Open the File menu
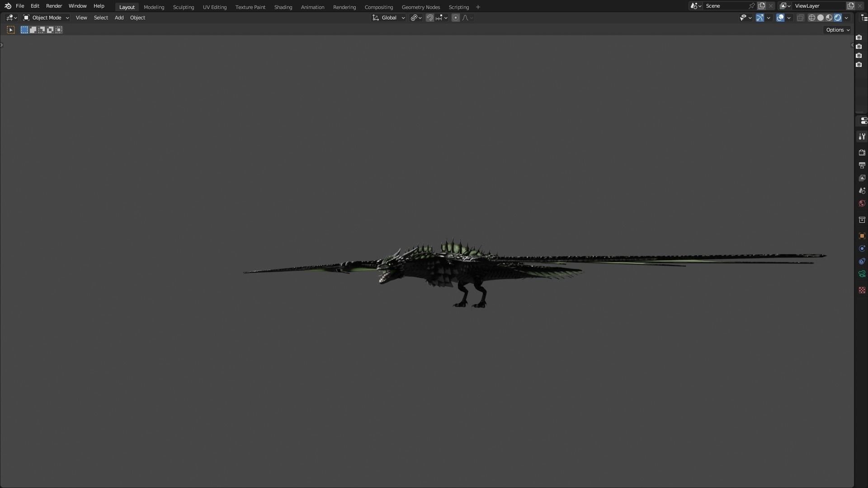The height and width of the screenshot is (488, 868). 20,6
